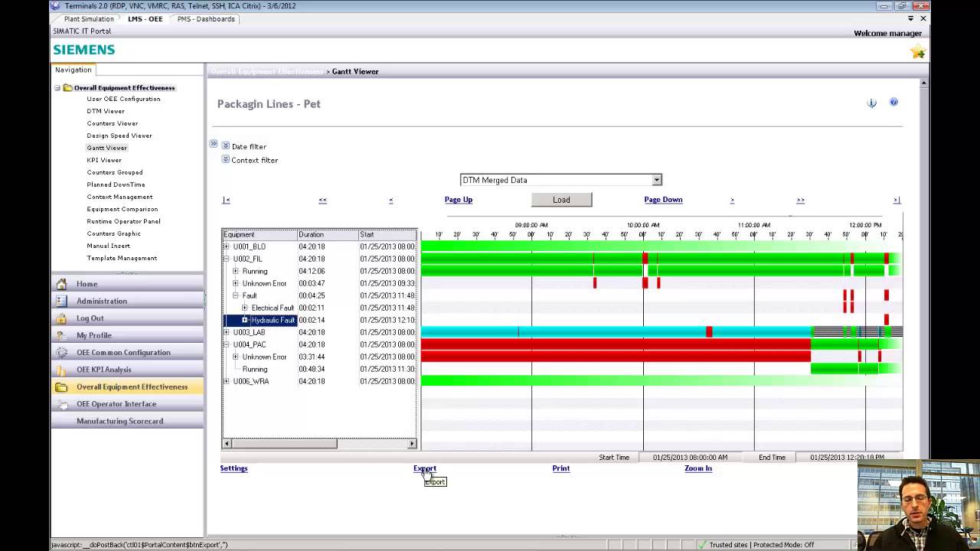Click the red Unknown Error bar for U004_PAC
The image size is (980, 551).
pyautogui.click(x=616, y=357)
